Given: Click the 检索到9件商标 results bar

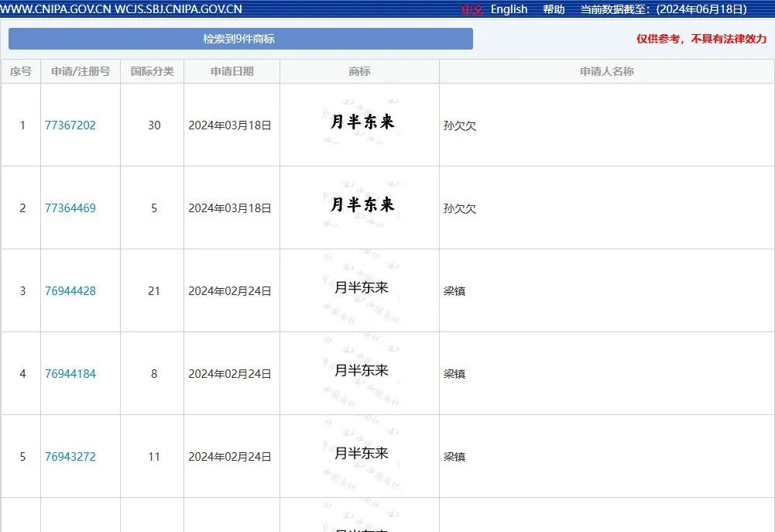Looking at the screenshot, I should [241, 39].
